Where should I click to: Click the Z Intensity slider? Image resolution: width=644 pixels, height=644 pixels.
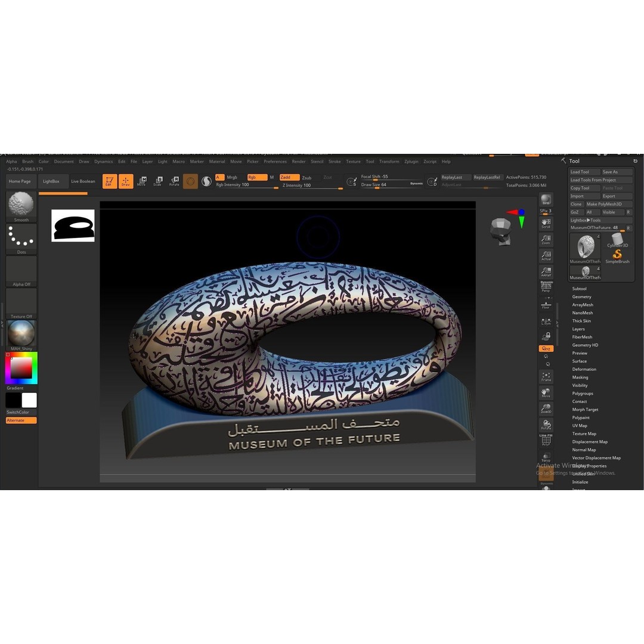pos(311,185)
